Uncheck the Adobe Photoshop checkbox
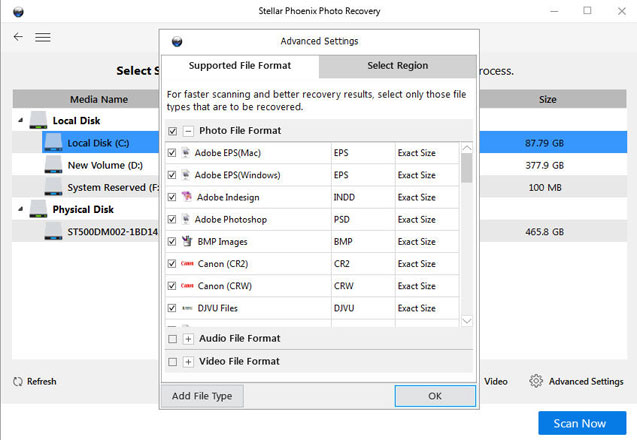The image size is (637, 440). [x=172, y=219]
